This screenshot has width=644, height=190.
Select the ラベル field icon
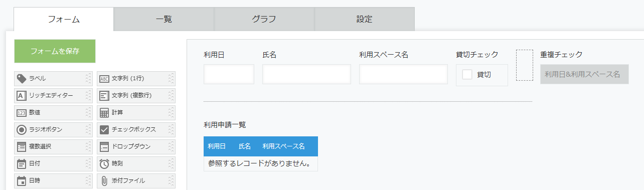point(22,79)
